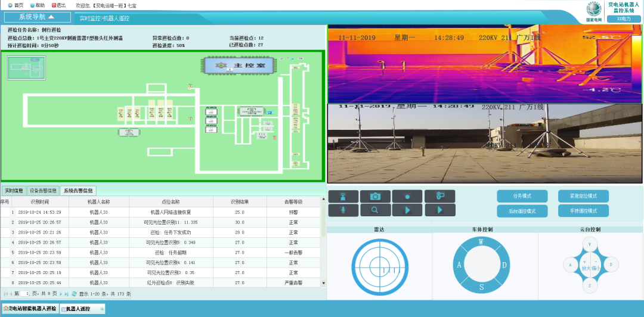Click the minimap thumbnail on the station map
The height and width of the screenshot is (317, 644).
[26, 68]
